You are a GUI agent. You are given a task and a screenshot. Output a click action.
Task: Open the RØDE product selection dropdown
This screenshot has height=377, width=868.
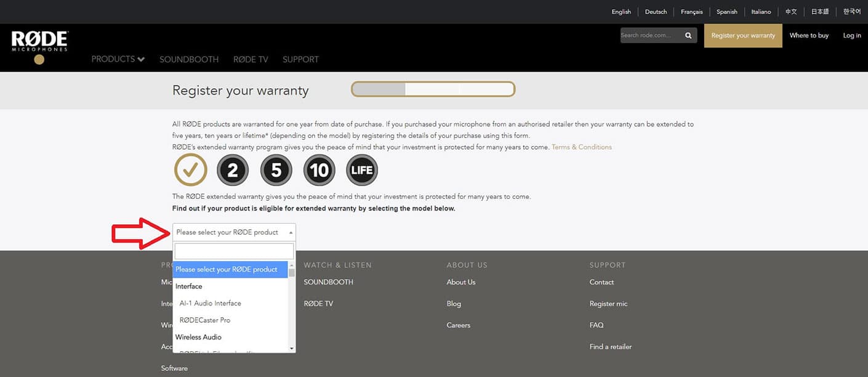[234, 232]
